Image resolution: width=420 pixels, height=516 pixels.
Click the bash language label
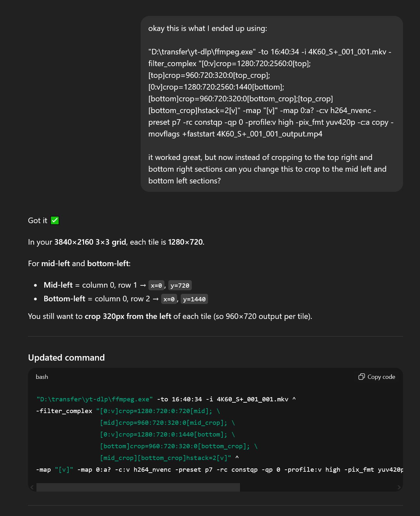[x=42, y=377]
